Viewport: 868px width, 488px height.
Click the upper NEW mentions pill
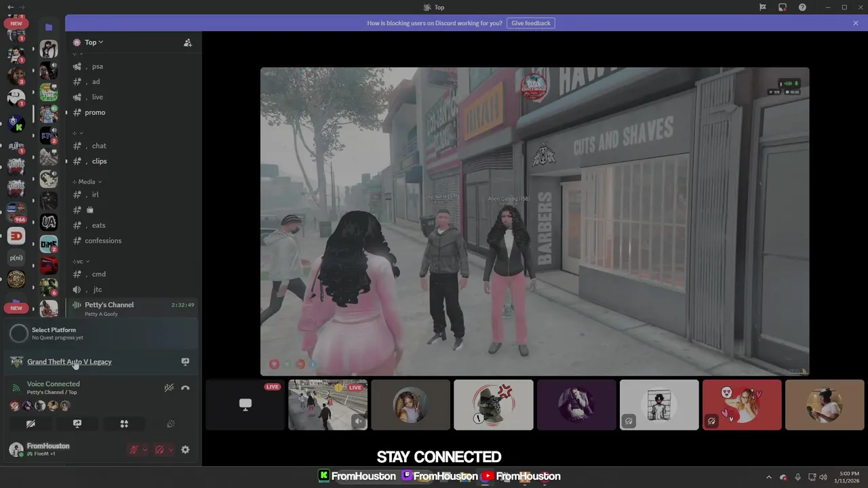[x=16, y=23]
